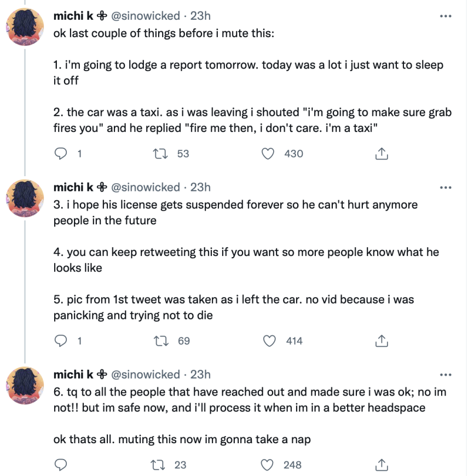Reply to the tweet about taking a nap
This screenshot has width=468, height=476.
[x=60, y=465]
